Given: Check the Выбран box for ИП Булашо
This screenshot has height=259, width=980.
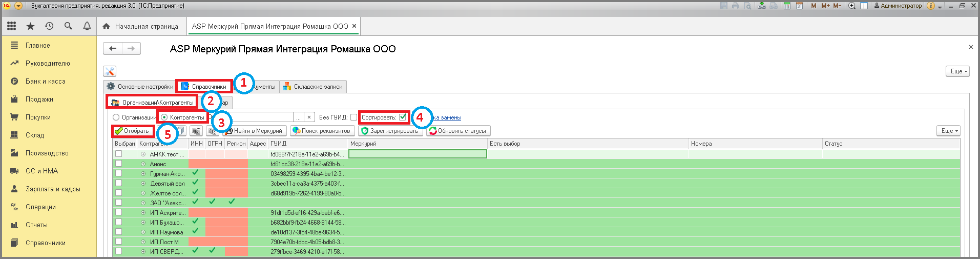Looking at the screenshot, I should point(118,222).
